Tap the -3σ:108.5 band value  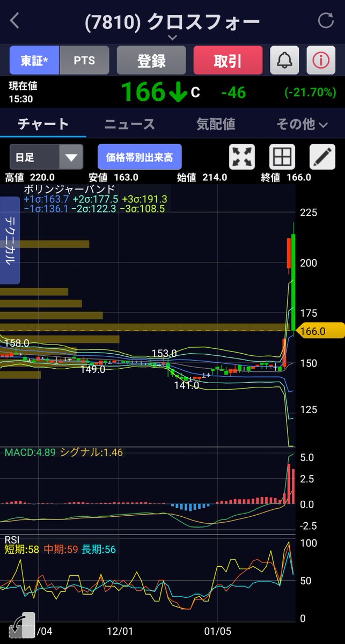(x=142, y=209)
